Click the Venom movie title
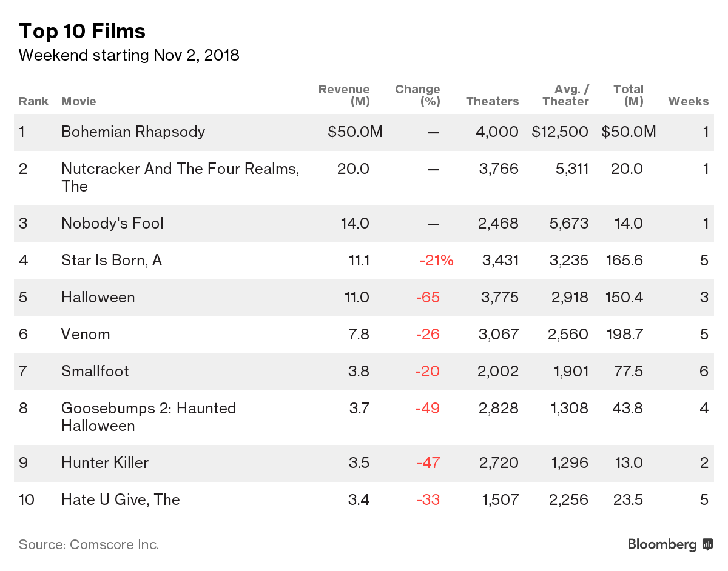The image size is (728, 571). (86, 335)
